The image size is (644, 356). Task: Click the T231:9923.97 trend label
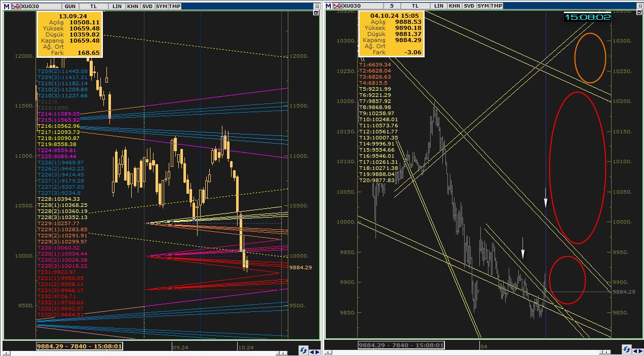coord(57,272)
